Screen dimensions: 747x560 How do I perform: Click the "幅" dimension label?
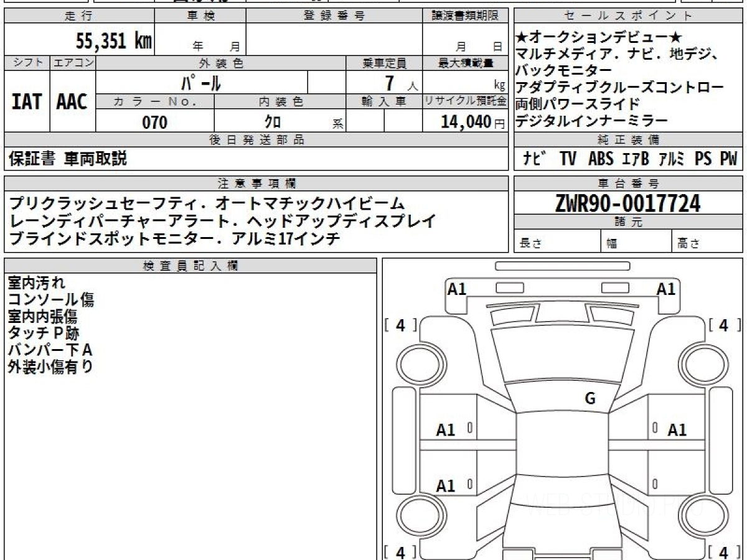tap(612, 244)
